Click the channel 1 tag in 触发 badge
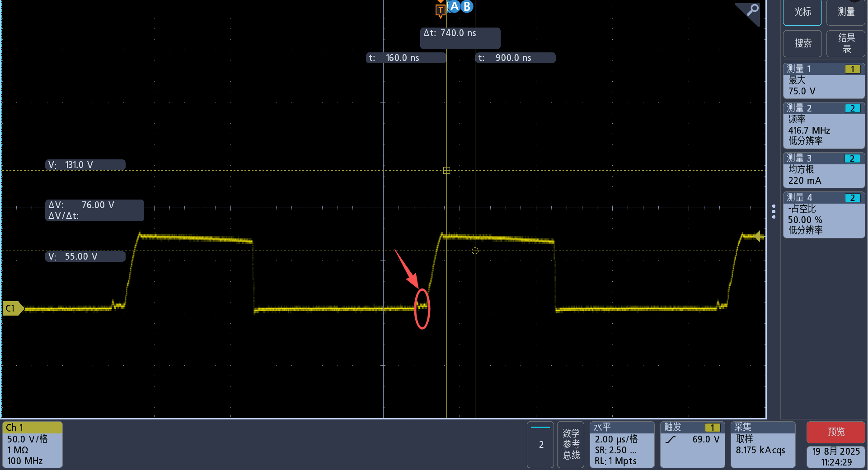868x470 pixels. [713, 428]
